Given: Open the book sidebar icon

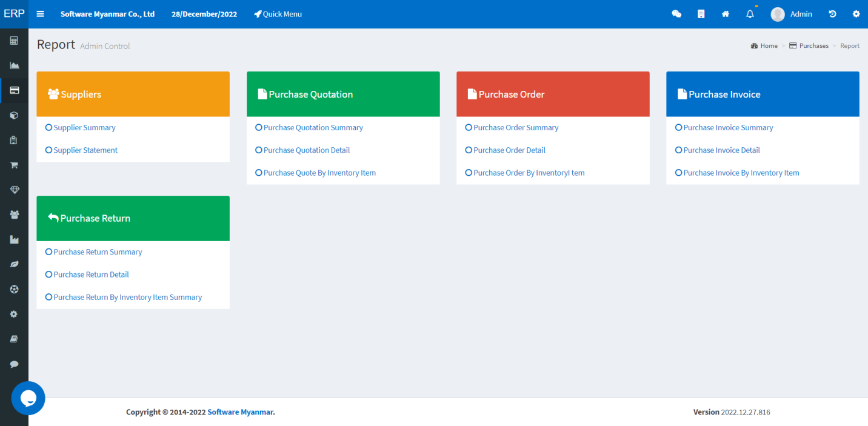Looking at the screenshot, I should 14,339.
